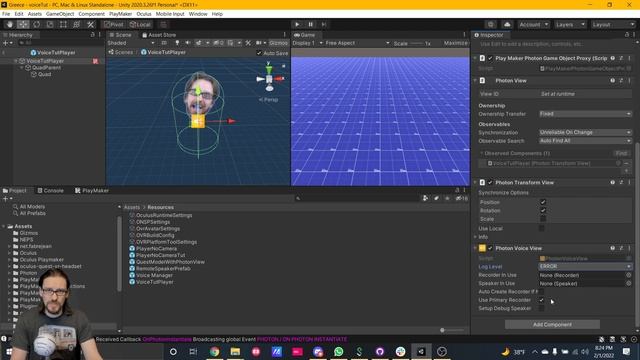Enable Scale synchronization
The width and height of the screenshot is (640, 360).
543,219
